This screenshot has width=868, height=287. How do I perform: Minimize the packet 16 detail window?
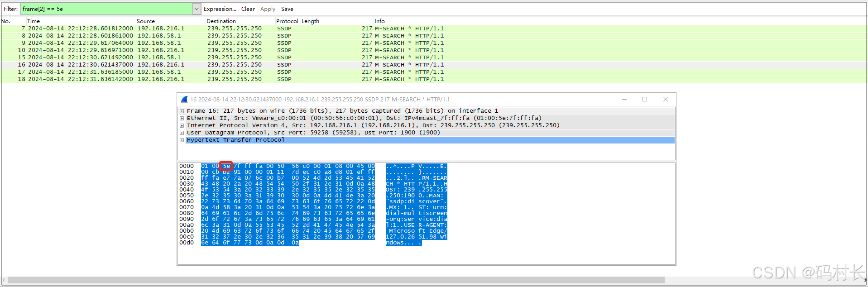(x=624, y=99)
